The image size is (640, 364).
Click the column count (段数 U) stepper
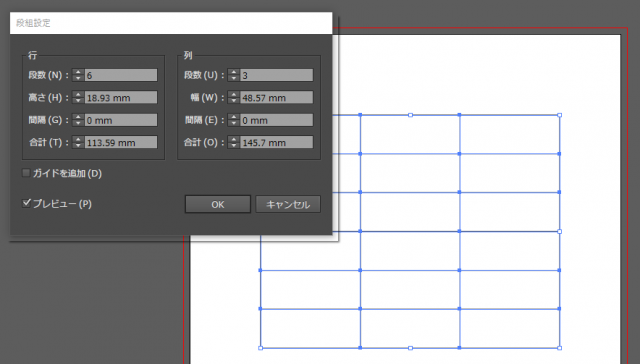tap(233, 75)
